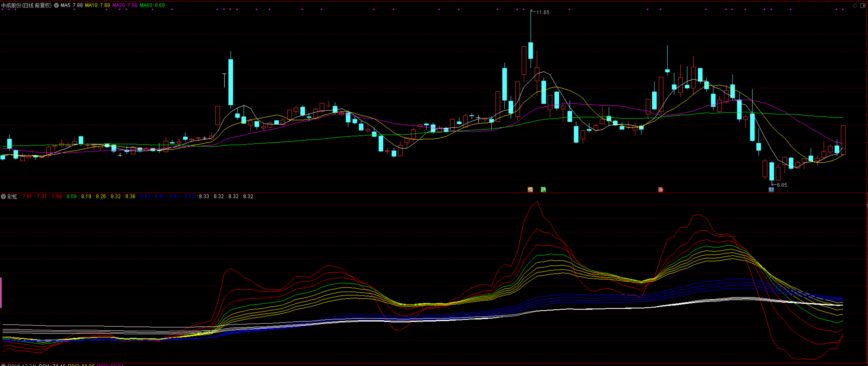Click the yellow 8.36 rainbow value
The width and height of the screenshot is (868, 366).
coord(130,196)
